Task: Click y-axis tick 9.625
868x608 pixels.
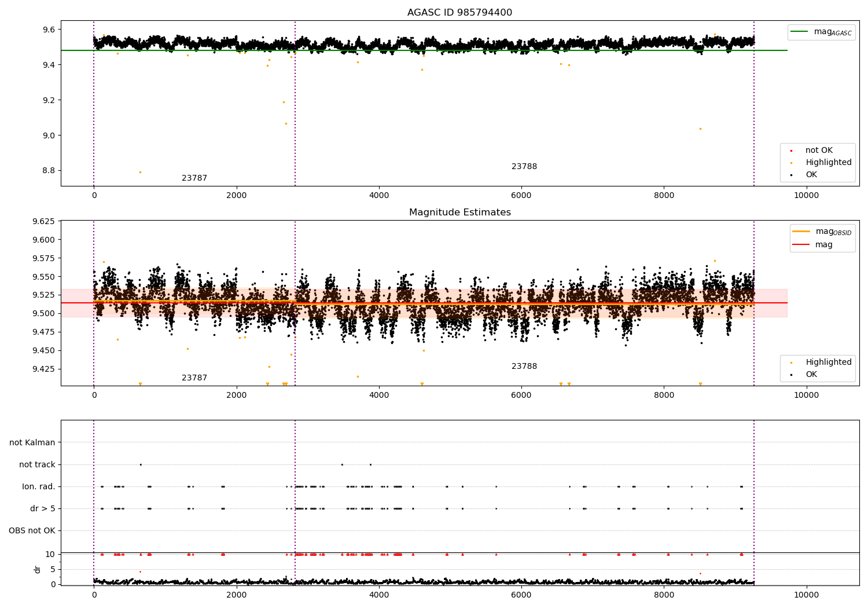Action: [43, 221]
